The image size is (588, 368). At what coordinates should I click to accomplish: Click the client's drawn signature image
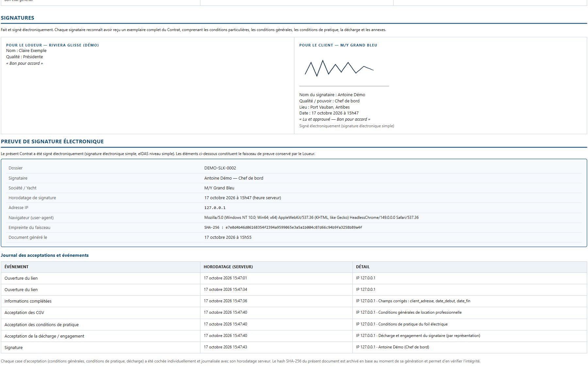pyautogui.click(x=339, y=68)
